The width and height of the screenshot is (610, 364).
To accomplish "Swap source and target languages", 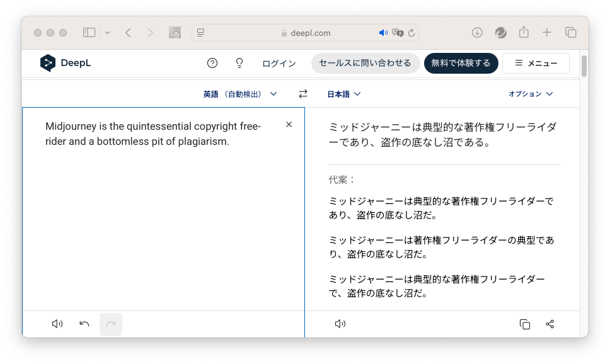I will tap(303, 94).
